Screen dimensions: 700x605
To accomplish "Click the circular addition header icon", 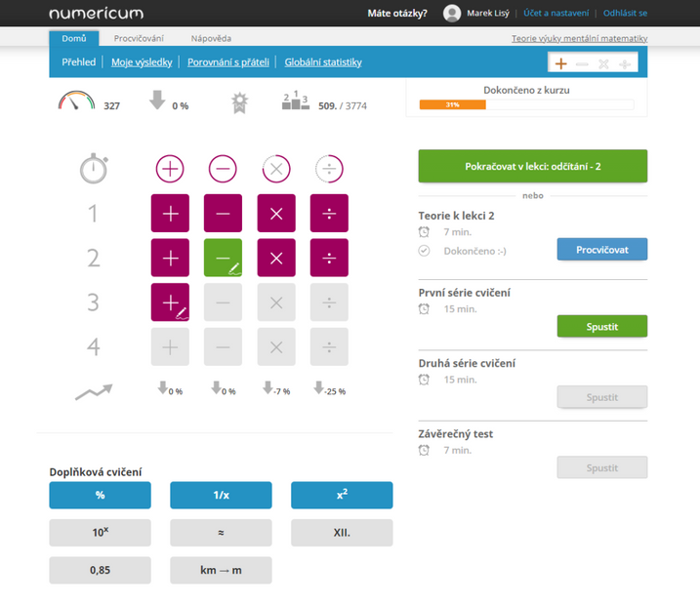I will tap(170, 169).
